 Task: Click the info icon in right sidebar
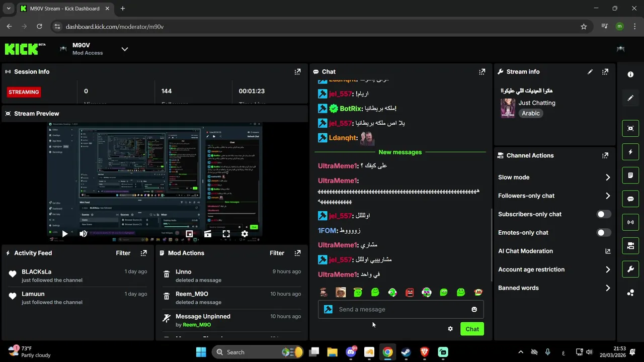[630, 74]
